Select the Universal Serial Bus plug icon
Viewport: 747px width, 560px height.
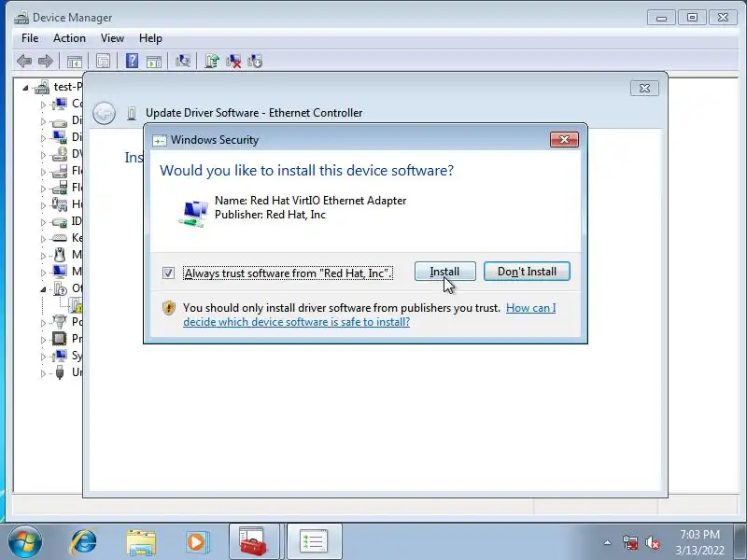(60, 372)
